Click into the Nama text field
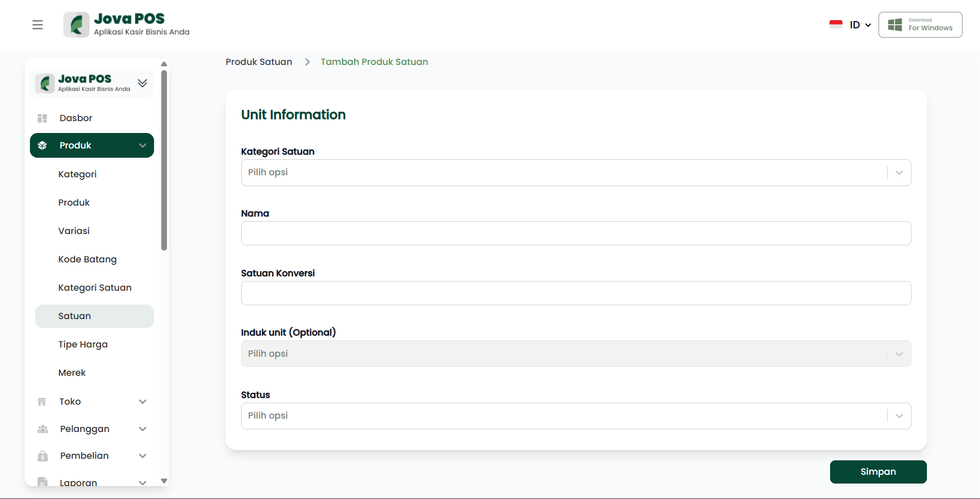 576,234
